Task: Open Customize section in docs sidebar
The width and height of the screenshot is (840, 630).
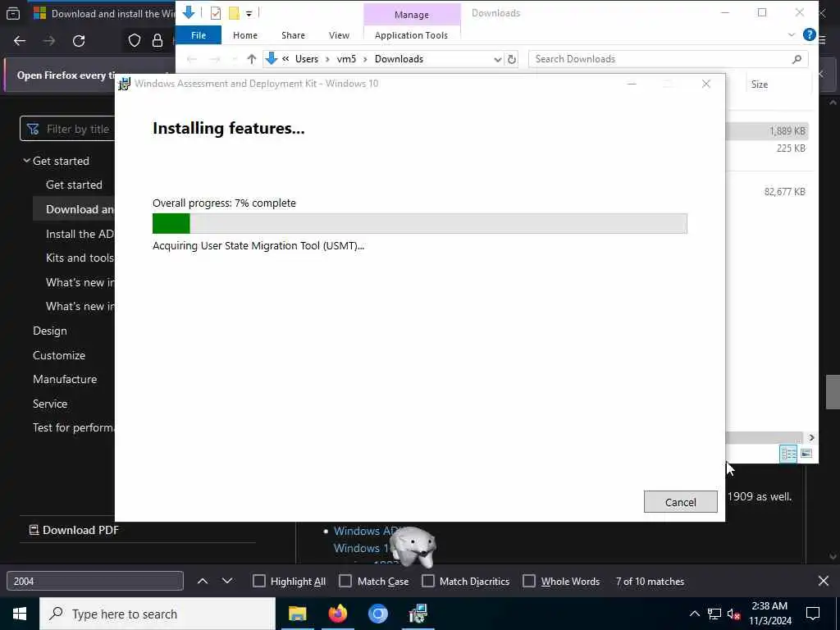Action: click(59, 355)
